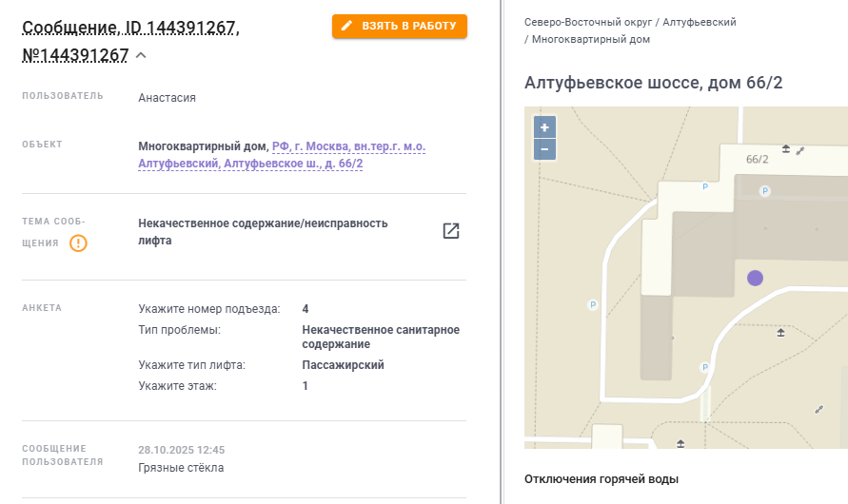Open message topic in new window icon
This screenshot has width=848, height=504.
coord(451,231)
